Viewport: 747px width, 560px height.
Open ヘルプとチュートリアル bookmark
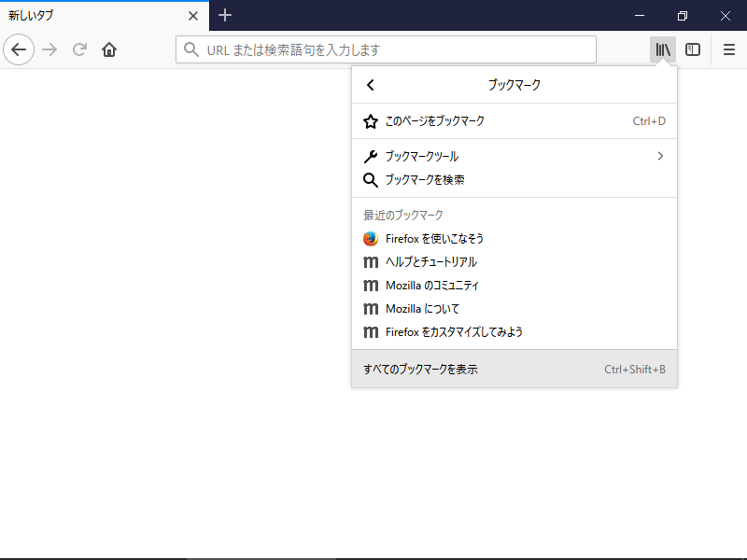514,262
